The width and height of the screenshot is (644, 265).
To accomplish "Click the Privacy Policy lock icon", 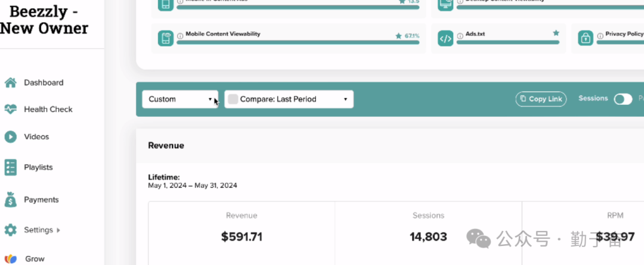I will [586, 39].
